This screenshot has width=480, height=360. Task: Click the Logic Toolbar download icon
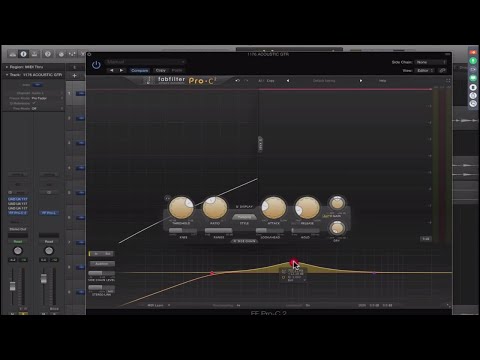pos(34,54)
